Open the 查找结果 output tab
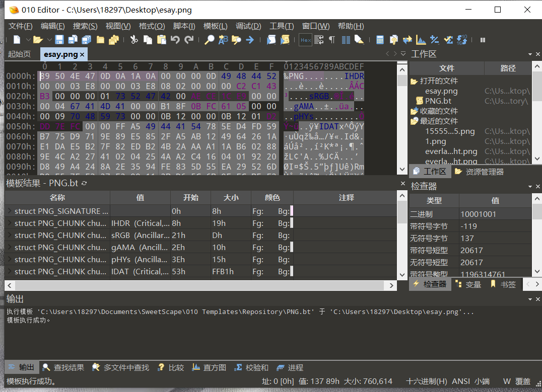Viewport: 542px width, 392px height. [x=63, y=367]
